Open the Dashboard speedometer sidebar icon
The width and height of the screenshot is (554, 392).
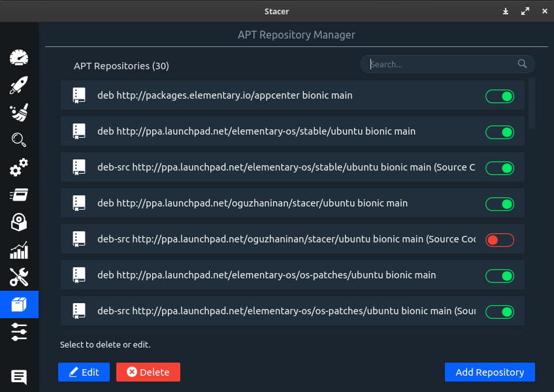coord(19,57)
